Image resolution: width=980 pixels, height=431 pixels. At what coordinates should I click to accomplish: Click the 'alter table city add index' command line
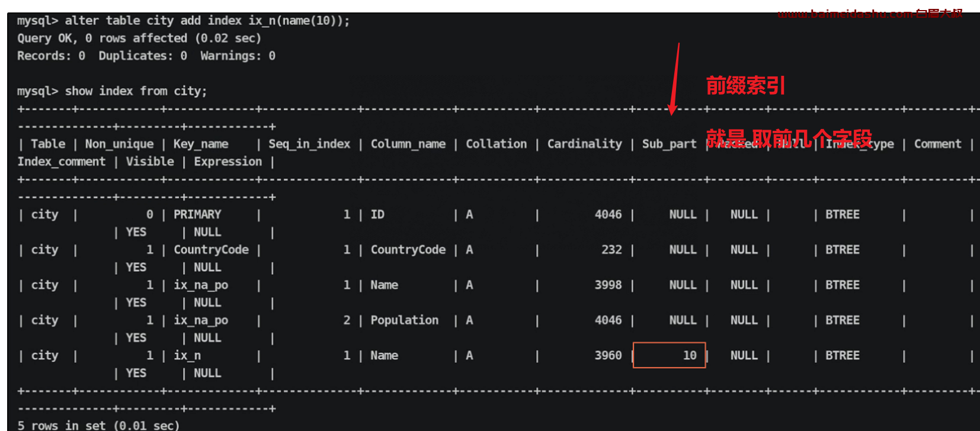click(184, 21)
